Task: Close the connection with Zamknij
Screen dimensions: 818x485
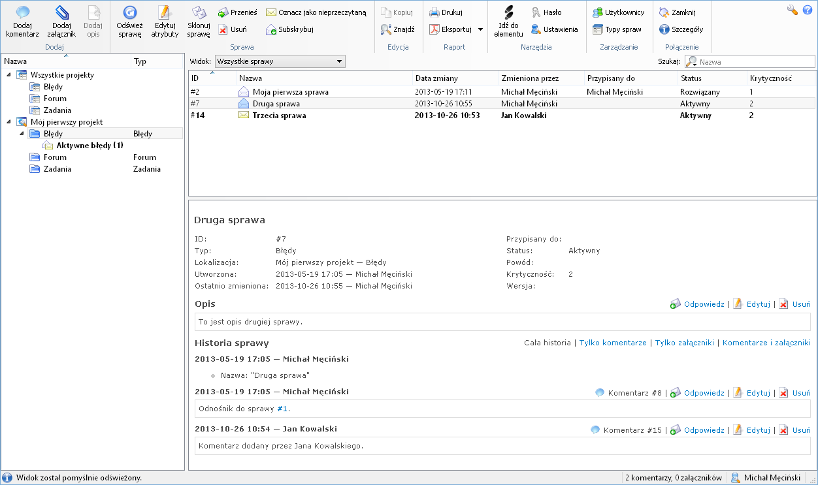Action: (677, 12)
